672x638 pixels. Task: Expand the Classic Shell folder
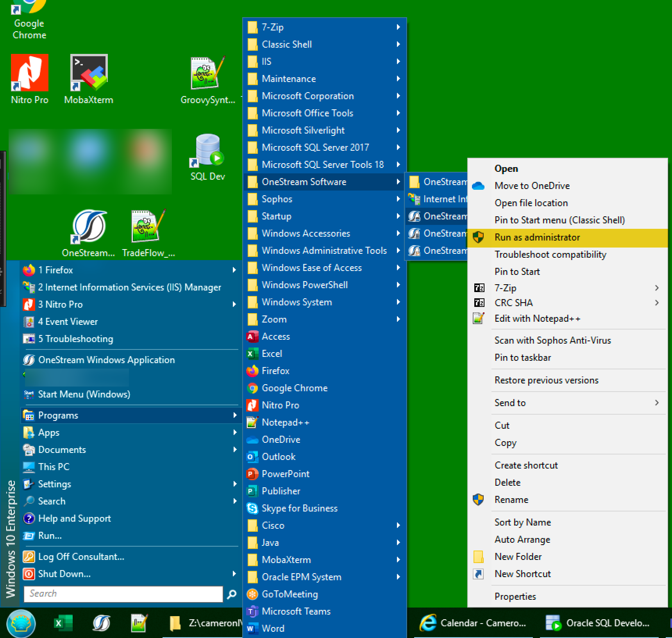[325, 45]
